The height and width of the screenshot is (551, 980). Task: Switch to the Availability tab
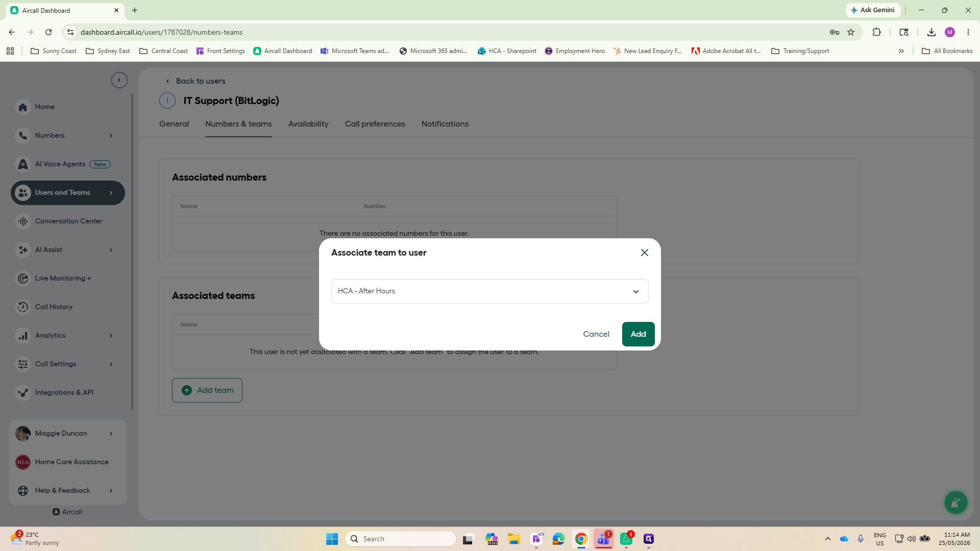[308, 124]
